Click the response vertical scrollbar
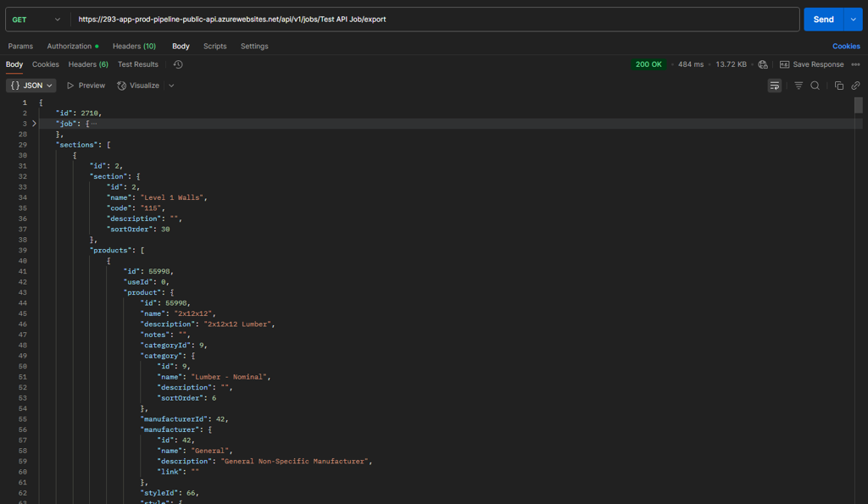This screenshot has height=504, width=868. (859, 106)
